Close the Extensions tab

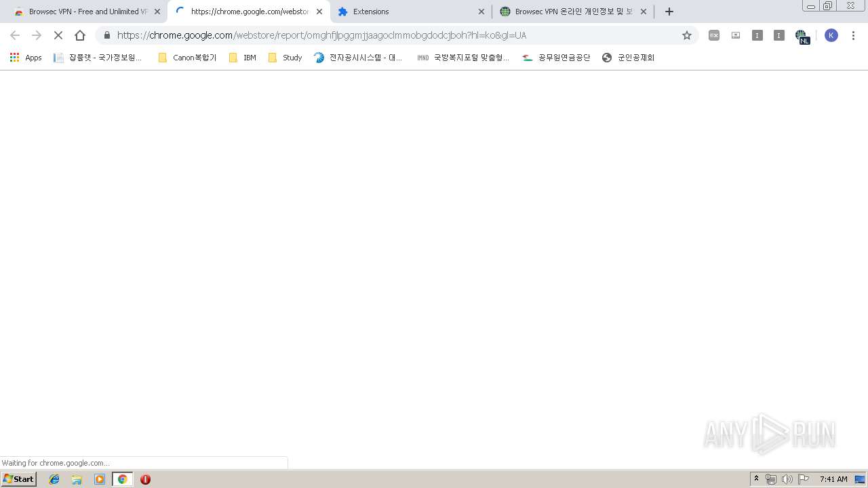pos(481,12)
